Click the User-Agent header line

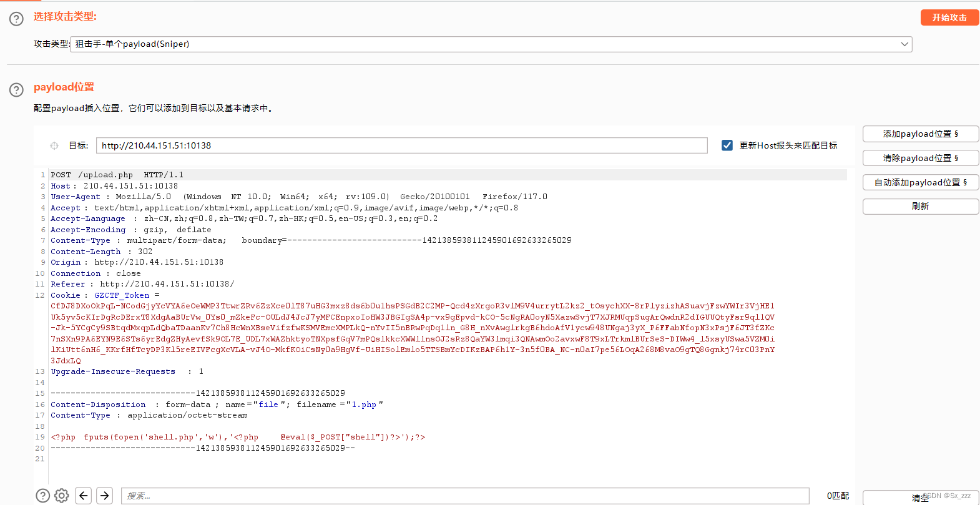coord(299,197)
